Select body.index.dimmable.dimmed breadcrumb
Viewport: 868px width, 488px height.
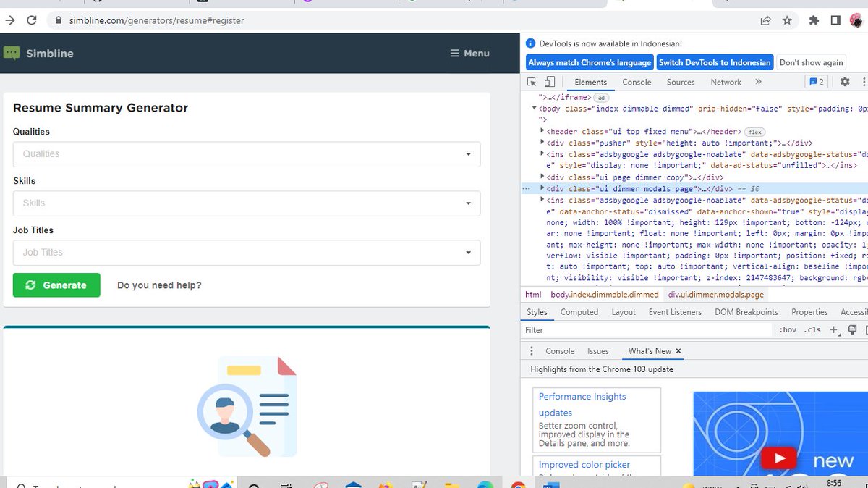tap(605, 295)
